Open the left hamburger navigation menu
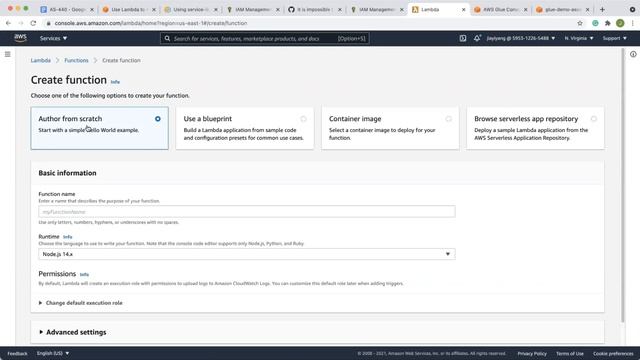The image size is (640, 360). [x=7, y=54]
